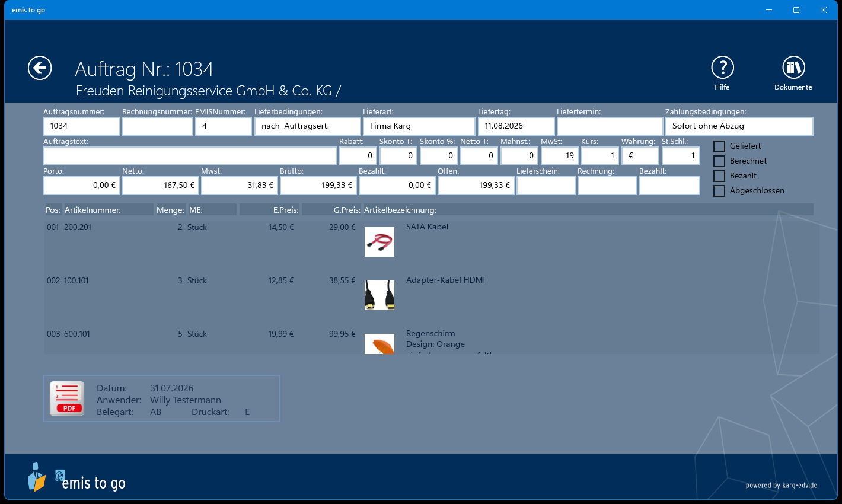Open the PDF document icon

(67, 398)
